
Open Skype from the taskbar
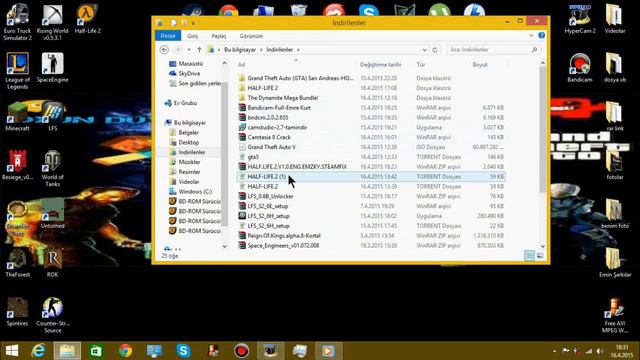tap(184, 351)
